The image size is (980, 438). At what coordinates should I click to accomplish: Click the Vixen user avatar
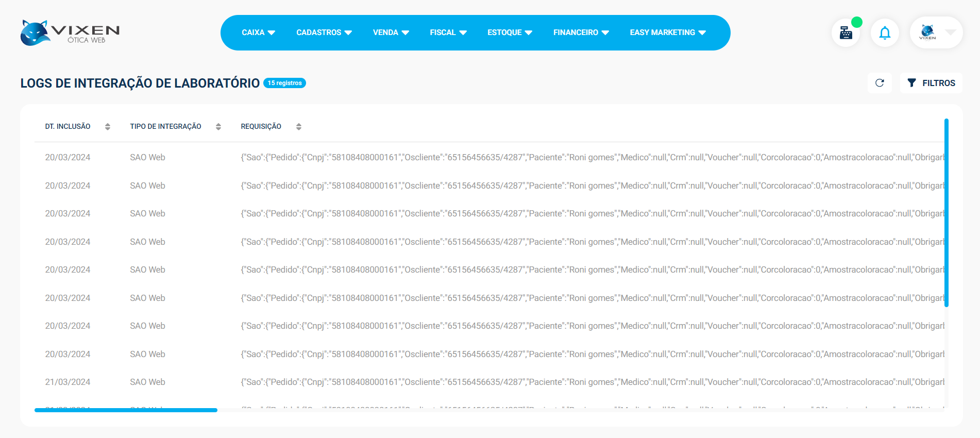tap(927, 32)
